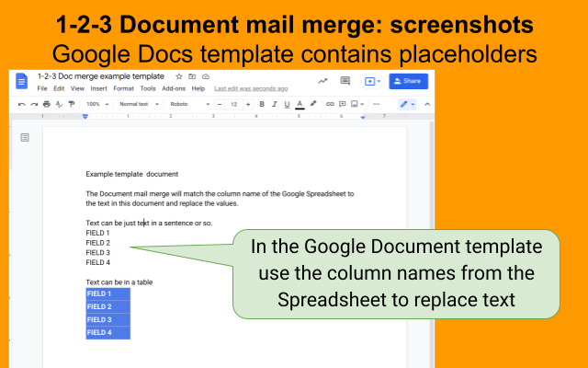
Task: Toggle Bold formatting
Action: click(262, 104)
